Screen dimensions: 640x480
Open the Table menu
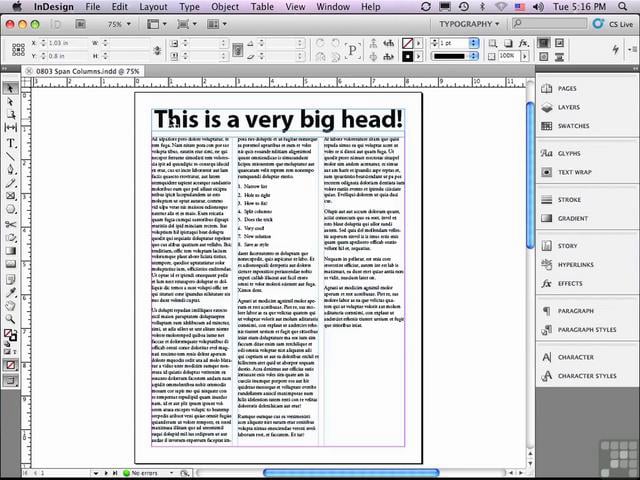(262, 7)
